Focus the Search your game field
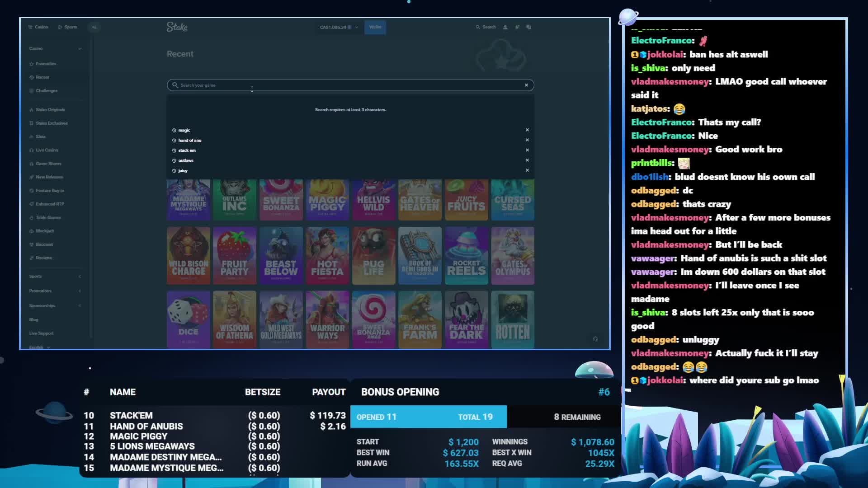 click(350, 85)
